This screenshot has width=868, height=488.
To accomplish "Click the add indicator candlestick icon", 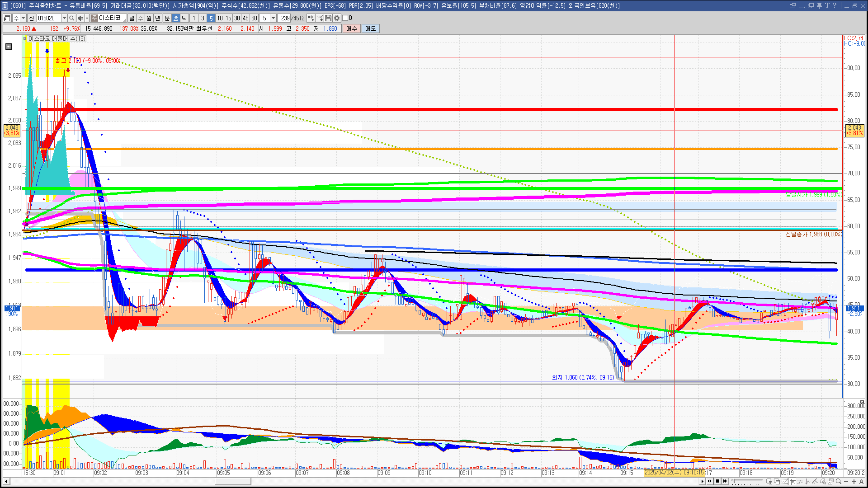I will click(x=311, y=18).
